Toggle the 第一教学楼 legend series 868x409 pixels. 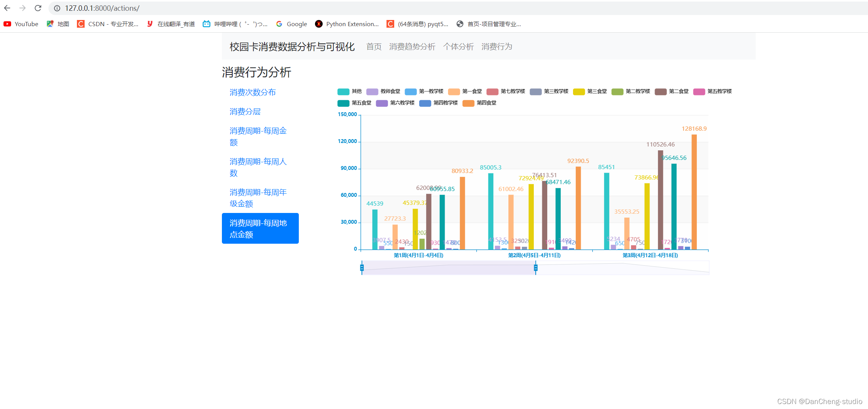(x=424, y=91)
